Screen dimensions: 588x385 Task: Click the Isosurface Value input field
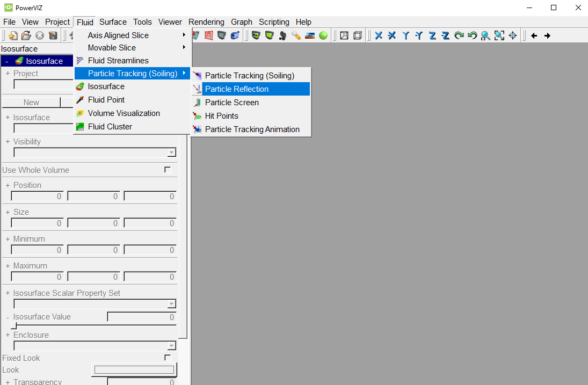click(x=142, y=317)
